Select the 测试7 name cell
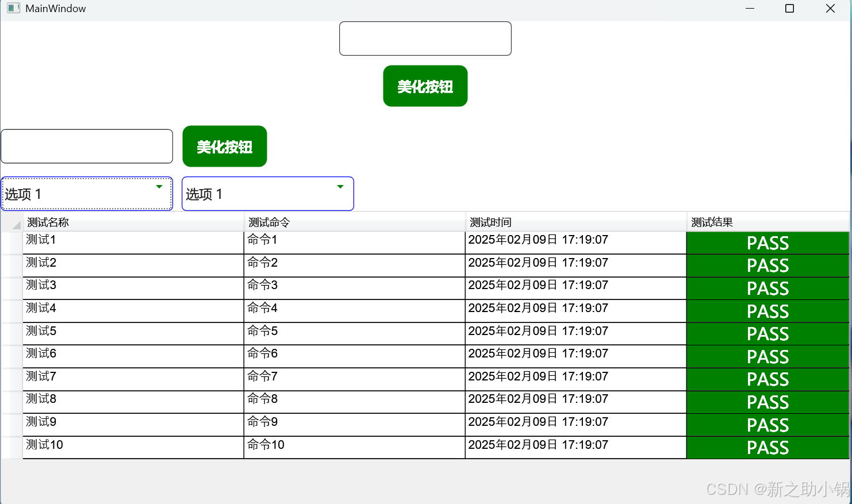Image resolution: width=852 pixels, height=504 pixels. click(133, 379)
